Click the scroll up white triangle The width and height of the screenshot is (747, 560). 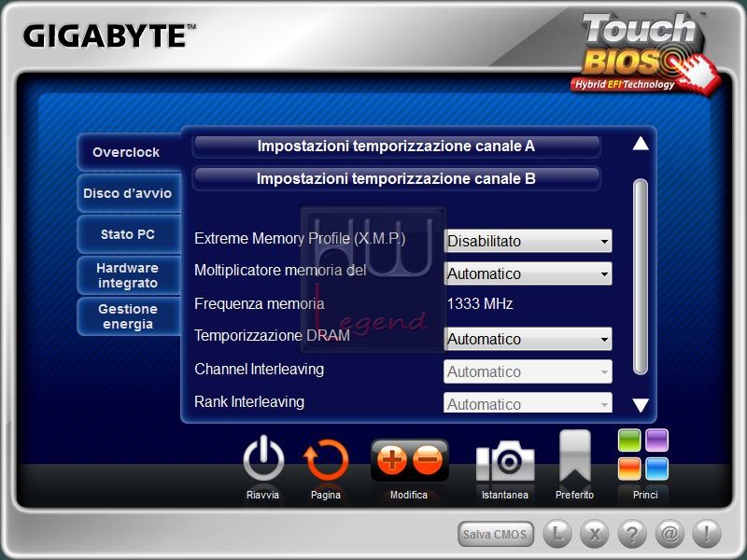pos(641,144)
